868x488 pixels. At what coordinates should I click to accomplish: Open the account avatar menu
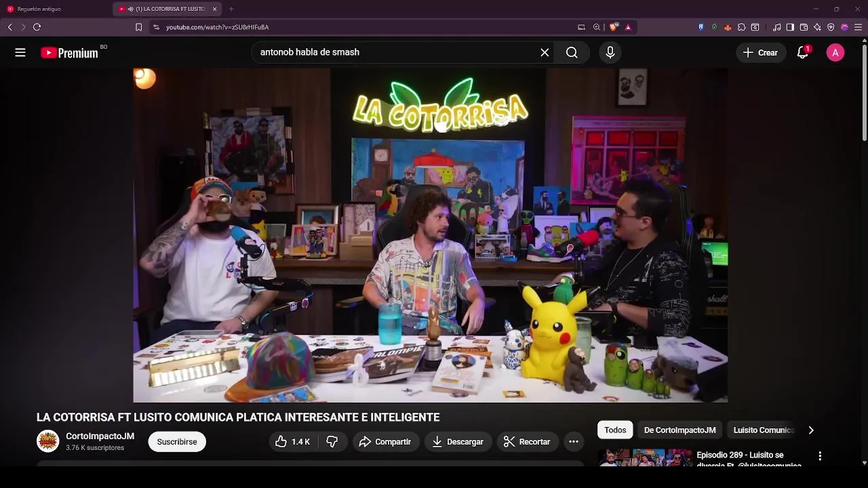click(835, 52)
